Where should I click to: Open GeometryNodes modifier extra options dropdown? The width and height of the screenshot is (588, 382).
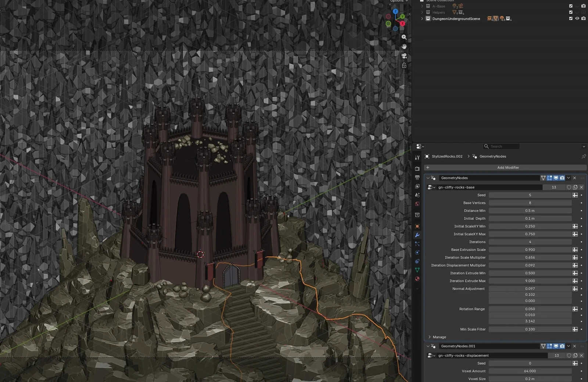pos(569,178)
